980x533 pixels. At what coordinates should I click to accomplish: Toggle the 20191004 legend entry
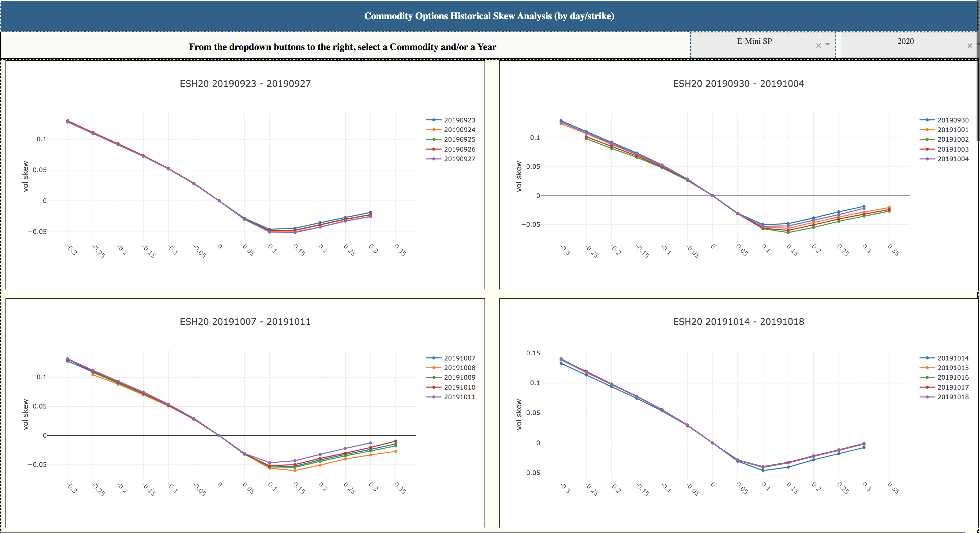pos(953,159)
